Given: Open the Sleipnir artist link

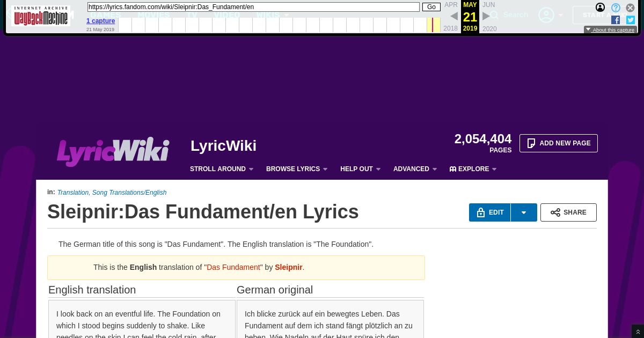Looking at the screenshot, I should pyautogui.click(x=289, y=267).
